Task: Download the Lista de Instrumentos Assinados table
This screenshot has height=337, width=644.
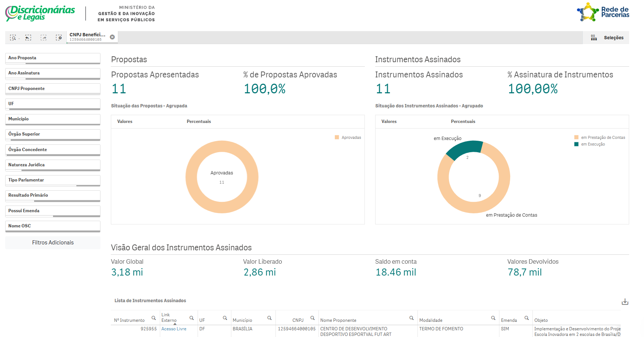Action: click(x=625, y=302)
